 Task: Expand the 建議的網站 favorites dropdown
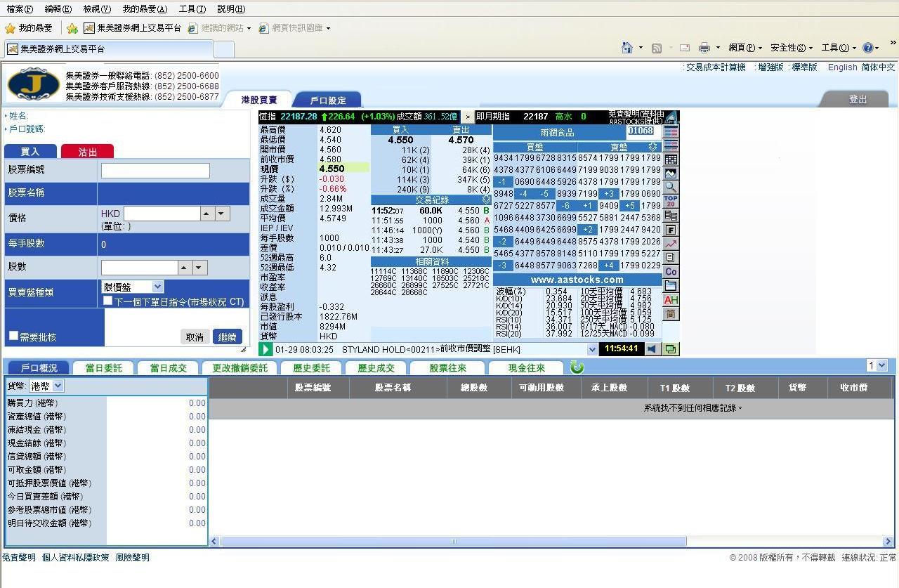point(248,28)
